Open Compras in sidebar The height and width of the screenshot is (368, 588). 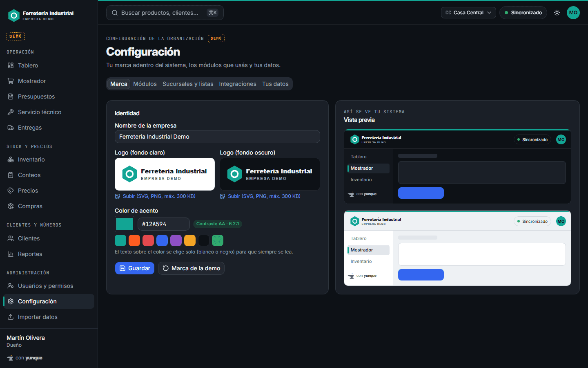[49, 206]
